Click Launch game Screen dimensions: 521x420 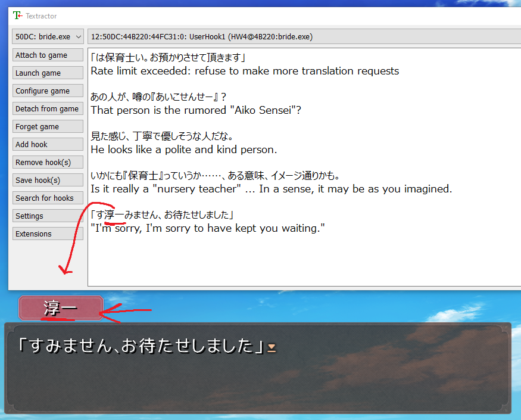click(48, 73)
